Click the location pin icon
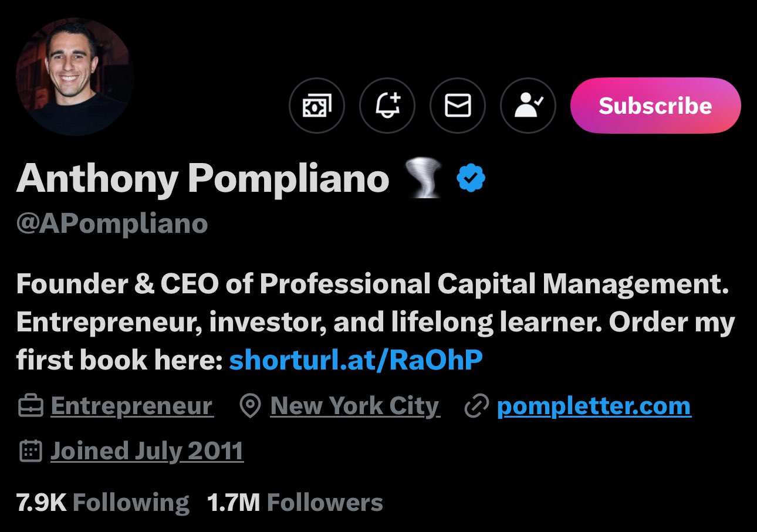 [x=251, y=406]
